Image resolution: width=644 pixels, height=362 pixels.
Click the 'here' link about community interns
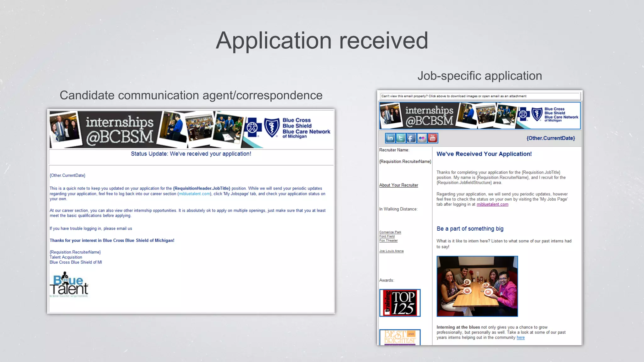point(521,338)
